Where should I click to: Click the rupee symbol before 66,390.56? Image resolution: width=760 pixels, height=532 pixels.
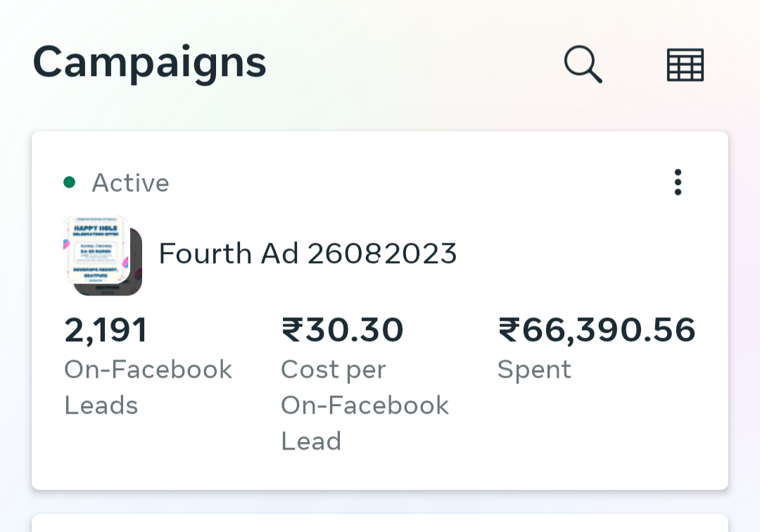tap(509, 329)
